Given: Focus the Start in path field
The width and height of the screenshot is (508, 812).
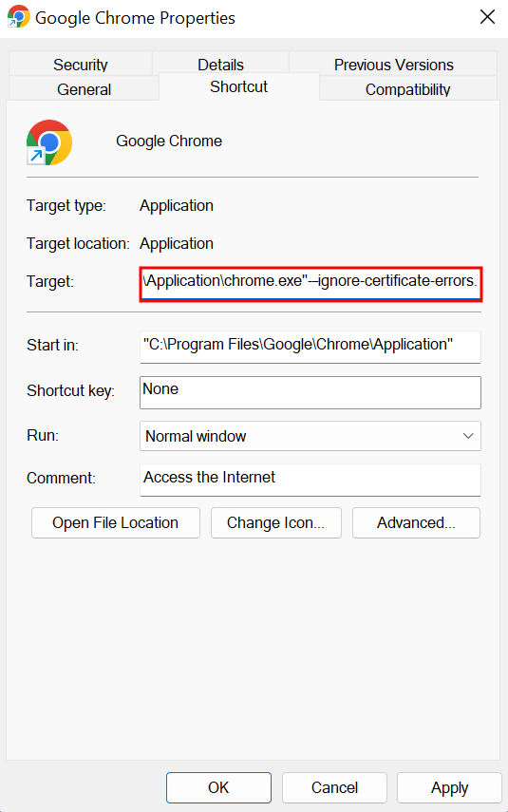Looking at the screenshot, I should (310, 347).
